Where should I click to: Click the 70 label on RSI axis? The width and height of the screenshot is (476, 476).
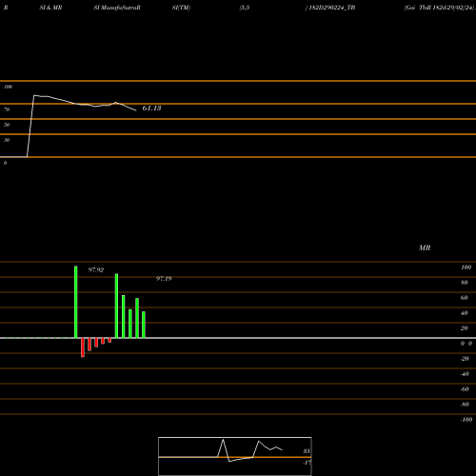(7, 109)
